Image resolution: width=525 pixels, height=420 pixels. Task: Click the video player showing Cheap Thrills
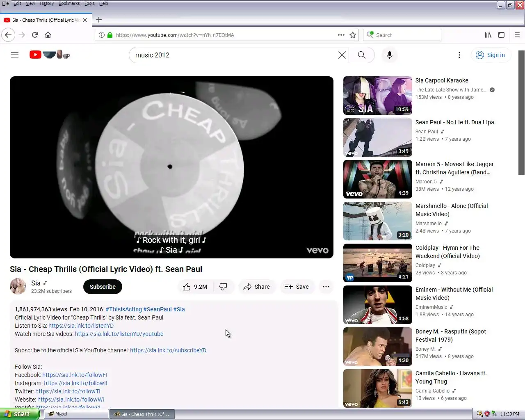coord(171,167)
